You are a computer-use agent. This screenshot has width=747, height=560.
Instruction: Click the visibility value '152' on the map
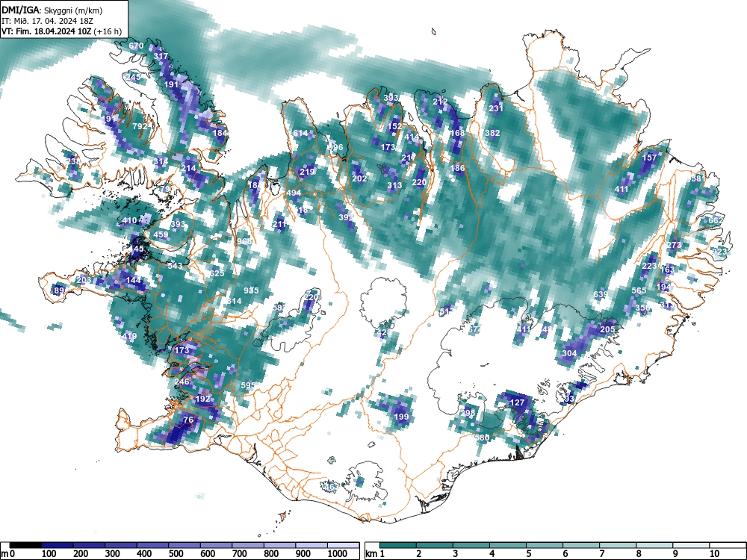point(394,126)
